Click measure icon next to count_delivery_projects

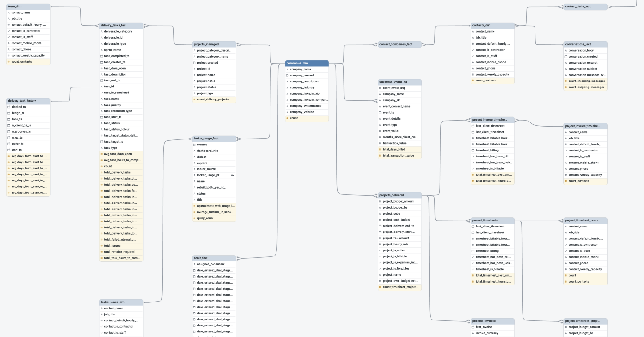point(195,99)
